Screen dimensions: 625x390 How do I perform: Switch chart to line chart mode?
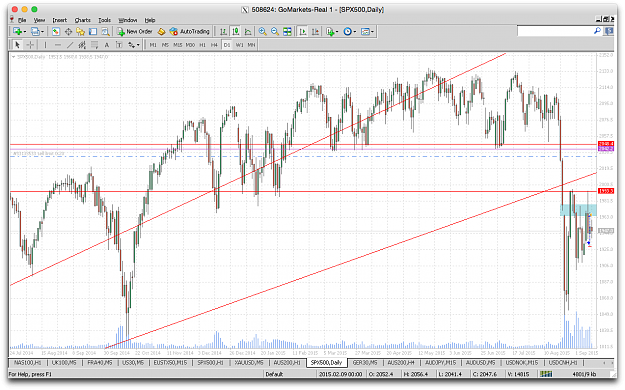point(248,32)
